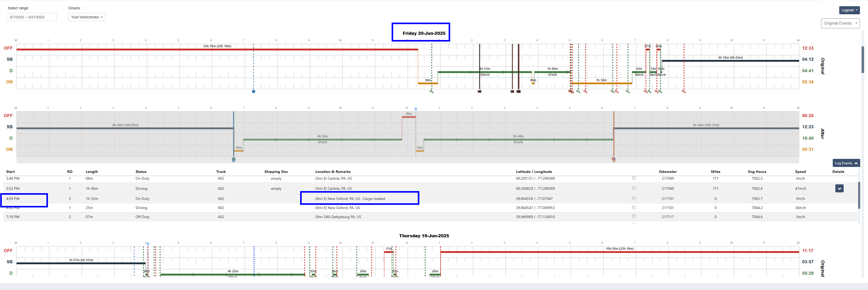The width and height of the screenshot is (868, 290).
Task: Select Thursday's 3h 57m Sleeper Berth segment
Action: pos(81,263)
